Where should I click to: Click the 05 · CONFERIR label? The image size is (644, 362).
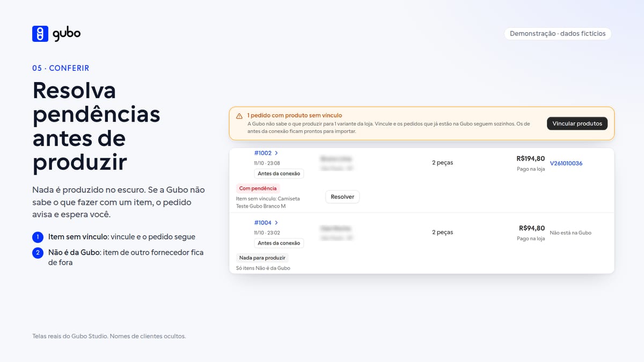(x=61, y=68)
